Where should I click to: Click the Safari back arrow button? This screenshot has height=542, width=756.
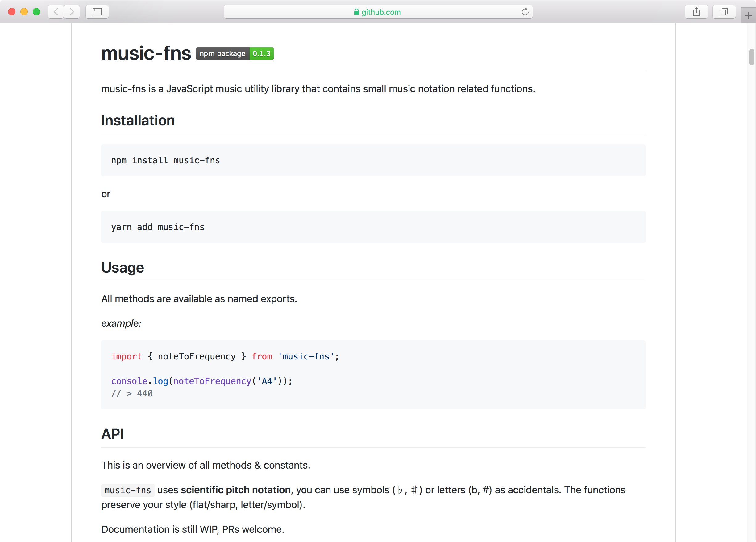56,12
